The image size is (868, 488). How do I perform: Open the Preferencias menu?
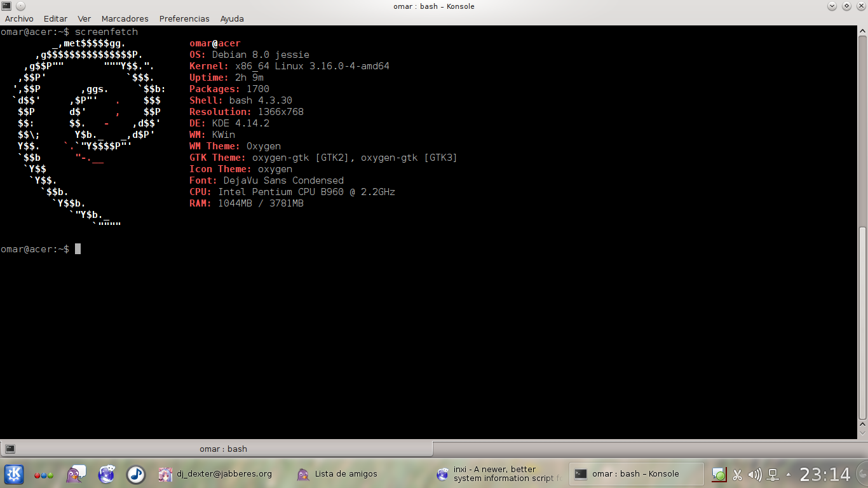point(184,18)
